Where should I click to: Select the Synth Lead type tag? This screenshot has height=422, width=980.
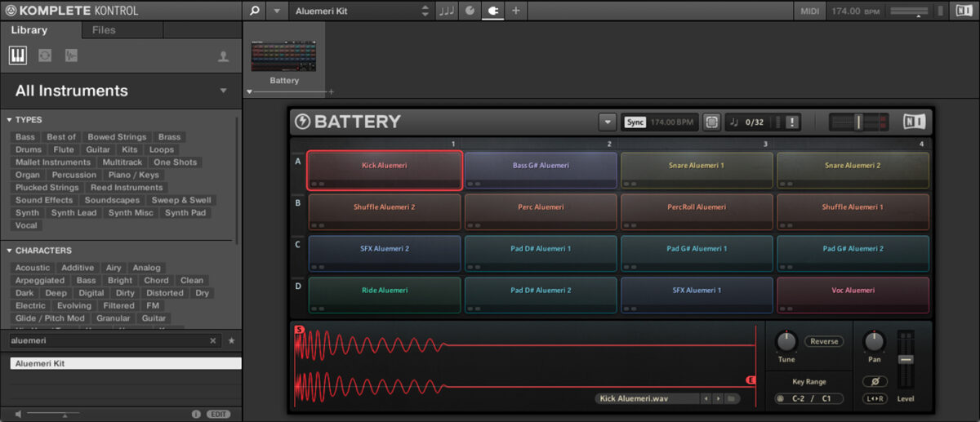pyautogui.click(x=73, y=213)
